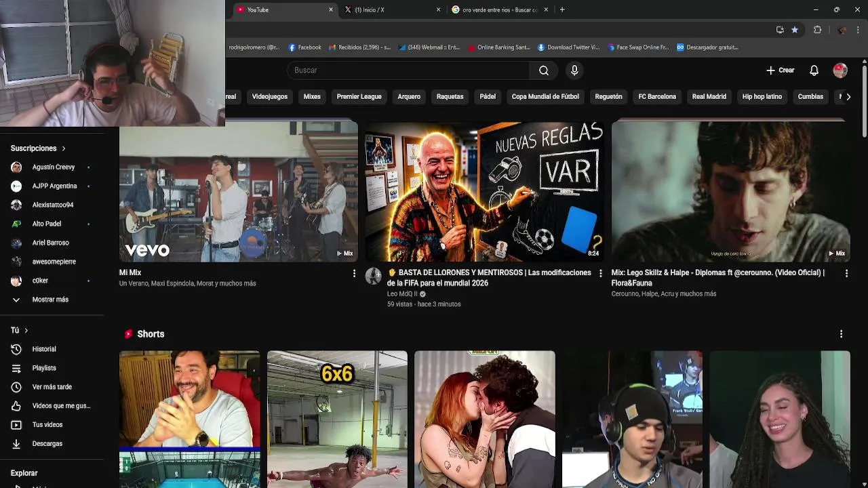Screen dimensions: 868x488
Task: Filter by Arquero chip
Action: (x=409, y=97)
